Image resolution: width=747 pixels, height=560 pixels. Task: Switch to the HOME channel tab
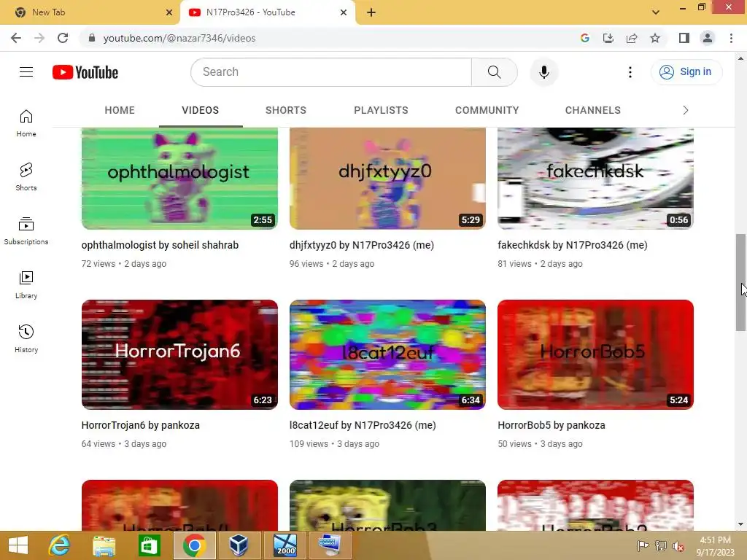pyautogui.click(x=120, y=110)
